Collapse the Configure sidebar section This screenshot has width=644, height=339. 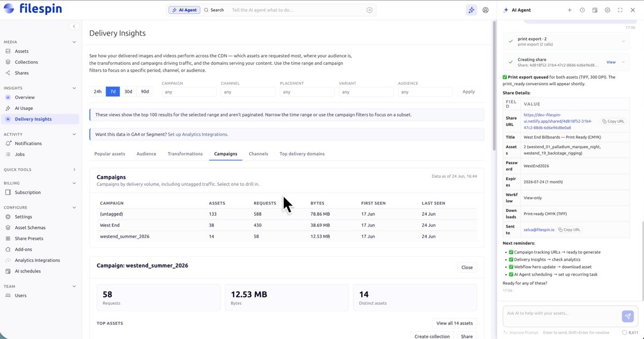74,208
